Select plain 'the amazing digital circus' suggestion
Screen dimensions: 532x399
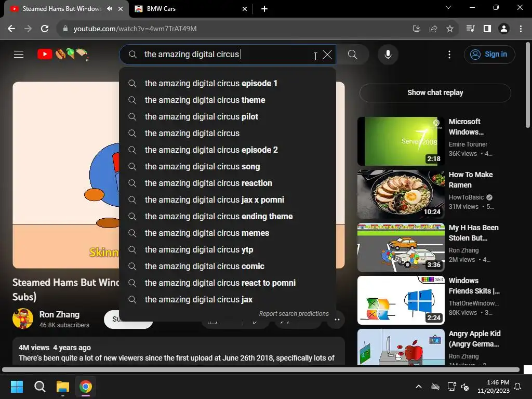point(228,134)
